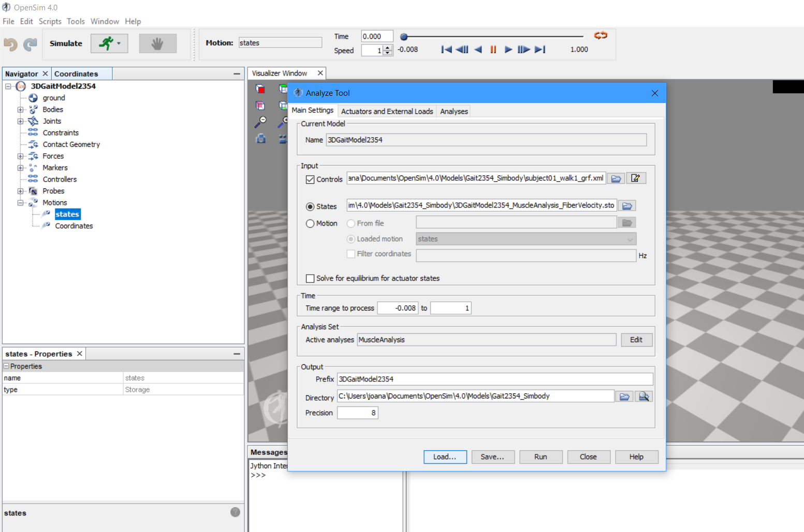Expand the Probes tree node
The width and height of the screenshot is (804, 532).
click(20, 191)
